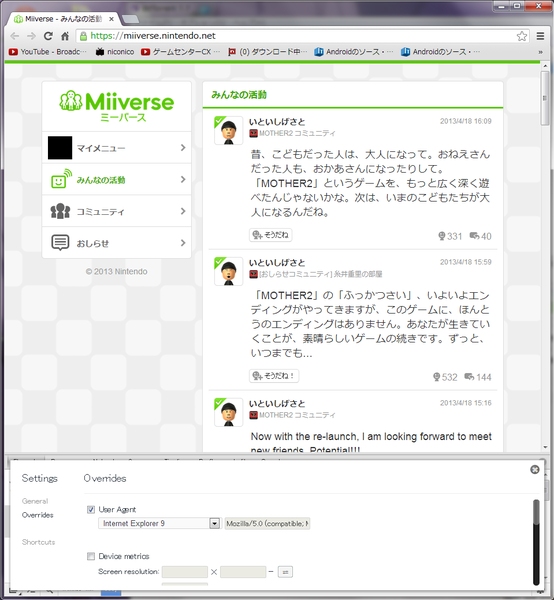554x600 pixels.
Task: Click the Miiverse logo
Action: click(117, 106)
